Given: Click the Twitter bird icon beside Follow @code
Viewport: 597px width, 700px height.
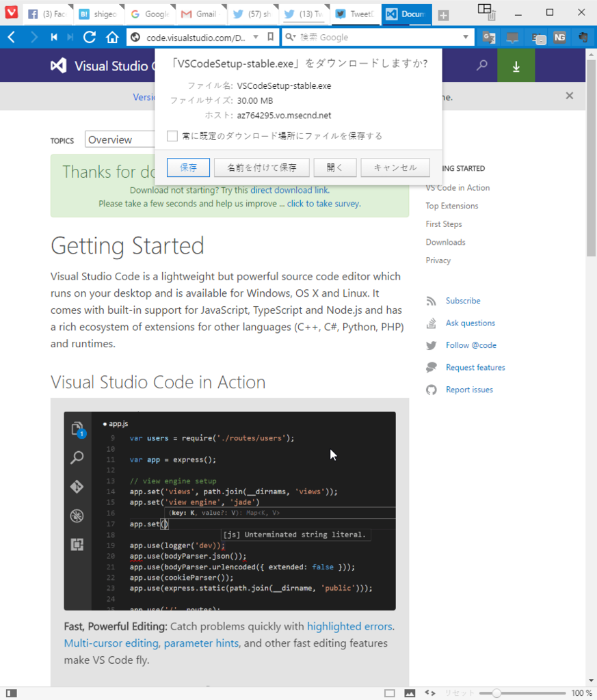Looking at the screenshot, I should [x=431, y=345].
